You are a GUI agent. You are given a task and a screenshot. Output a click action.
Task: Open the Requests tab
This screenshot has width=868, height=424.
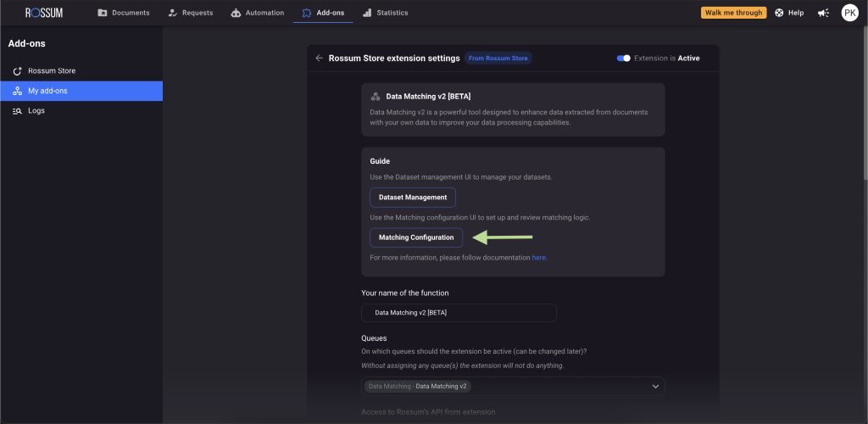191,13
